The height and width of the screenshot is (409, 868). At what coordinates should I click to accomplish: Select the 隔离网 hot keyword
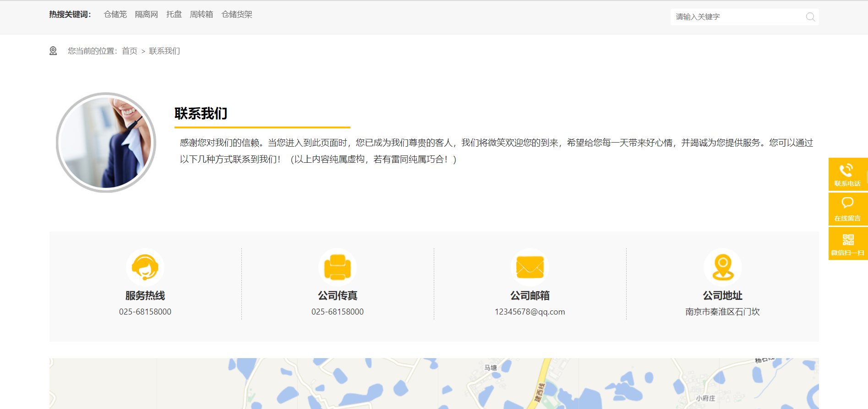tap(147, 15)
